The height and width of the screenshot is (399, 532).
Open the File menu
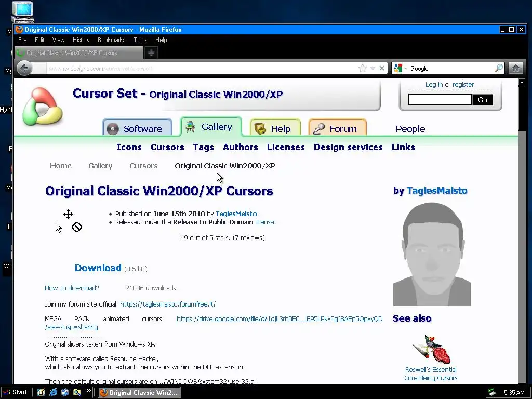[x=22, y=40]
